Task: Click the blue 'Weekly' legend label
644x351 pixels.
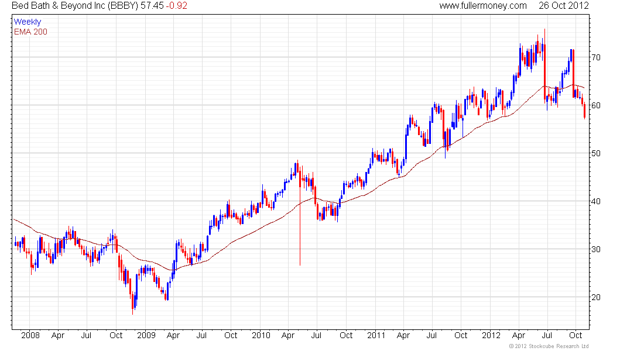Action: pyautogui.click(x=28, y=22)
